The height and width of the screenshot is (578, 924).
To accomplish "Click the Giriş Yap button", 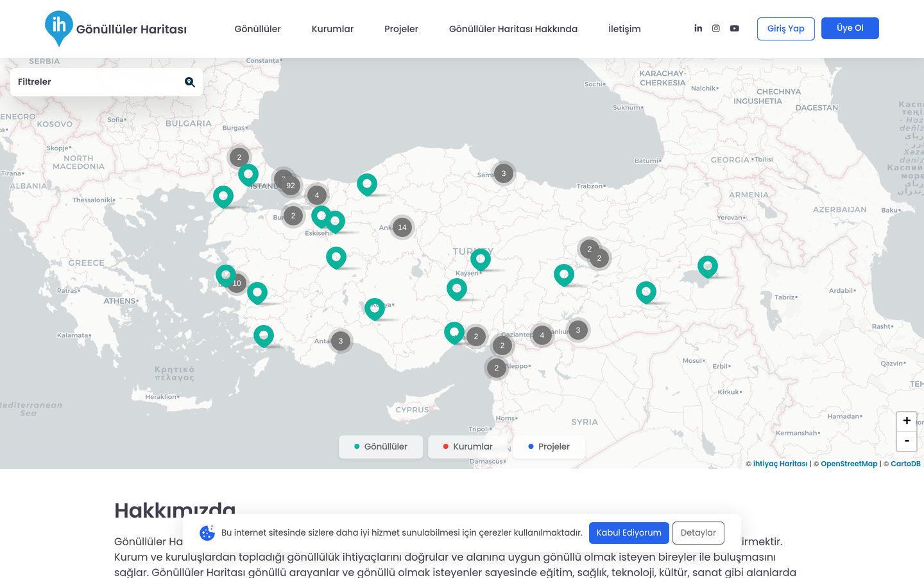I will (786, 29).
